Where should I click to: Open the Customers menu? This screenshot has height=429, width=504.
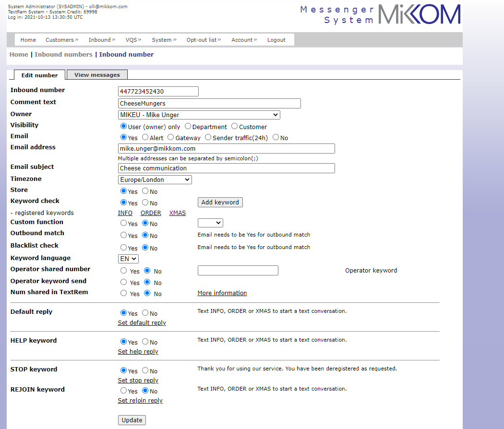61,40
